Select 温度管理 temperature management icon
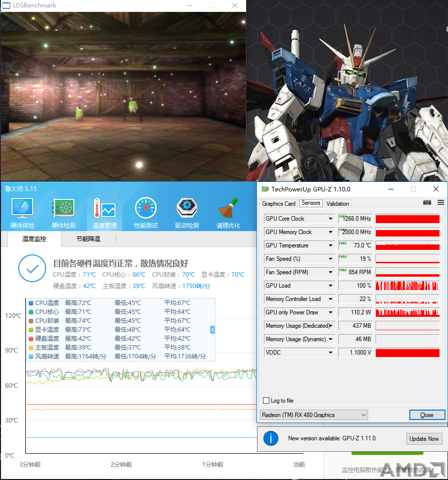The image size is (448, 480). 104,213
